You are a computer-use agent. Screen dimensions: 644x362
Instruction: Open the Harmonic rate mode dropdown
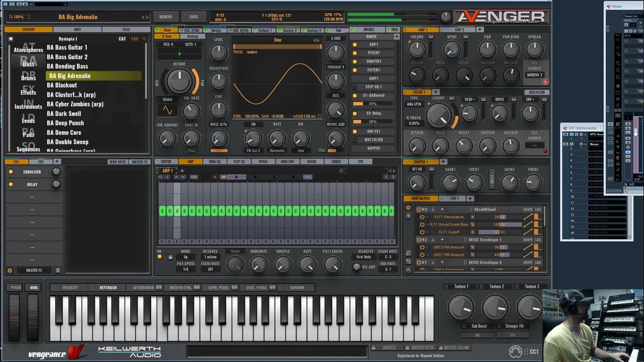(x=277, y=150)
